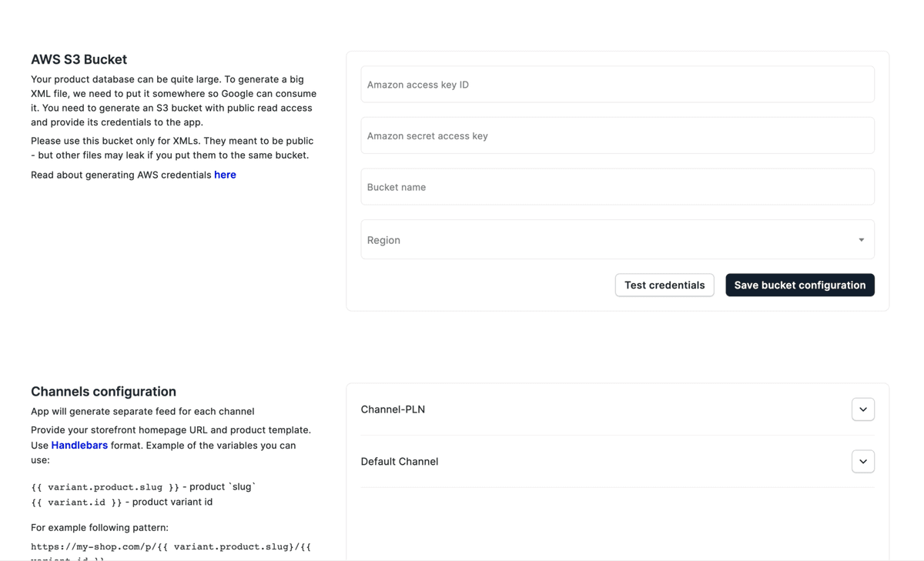This screenshot has height=561, width=924.
Task: Click inside the Bucket name input
Action: click(616, 186)
